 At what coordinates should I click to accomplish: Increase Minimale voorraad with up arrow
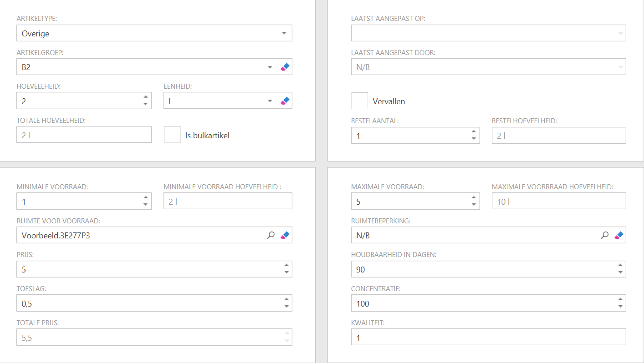(145, 197)
